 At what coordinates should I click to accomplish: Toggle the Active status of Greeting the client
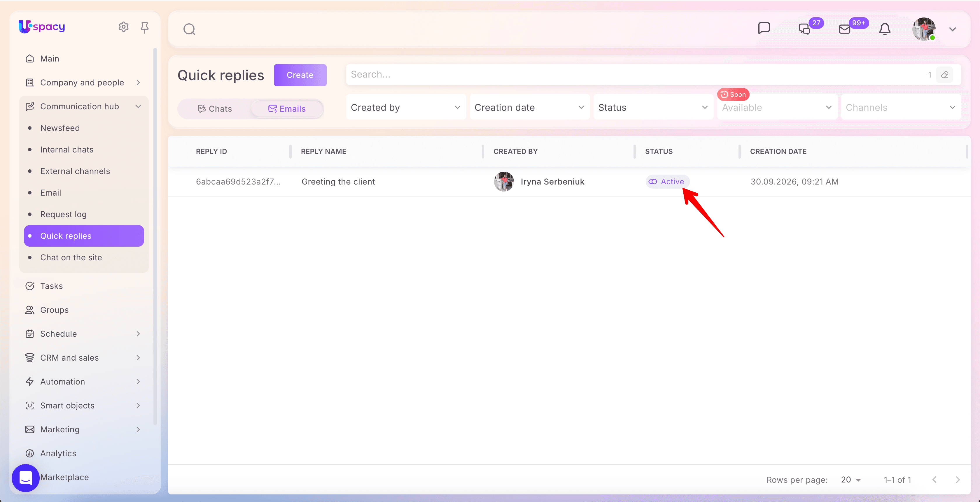(667, 182)
